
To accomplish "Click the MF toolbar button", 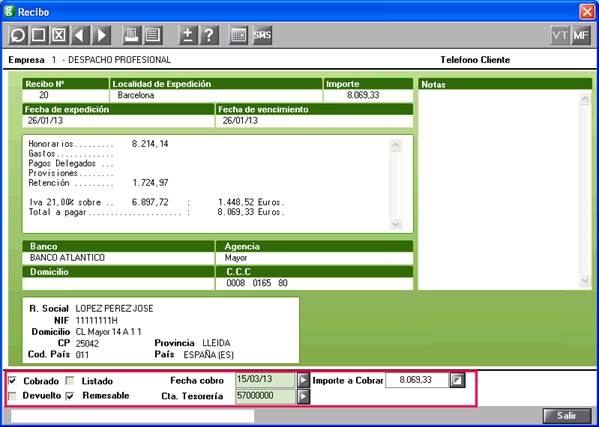I will 581,36.
